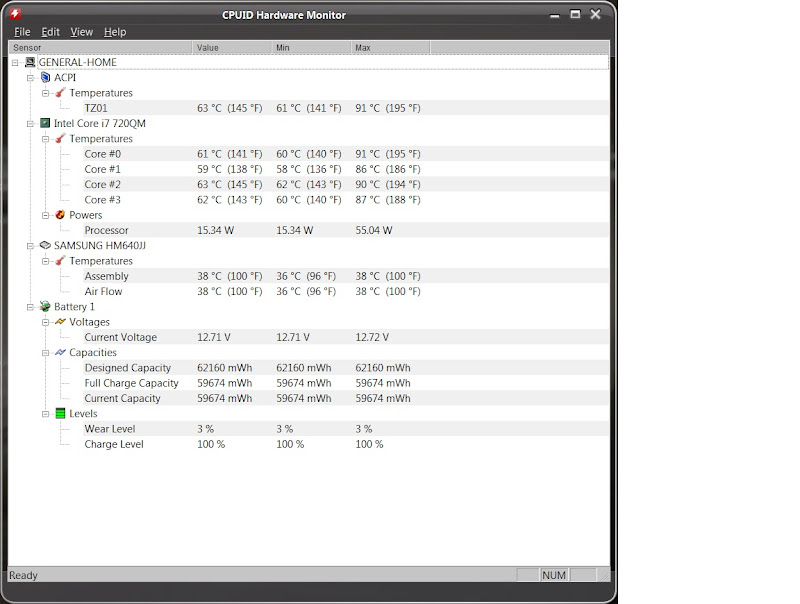Screen dimensions: 800x604
Task: Open the Help menu
Action: (115, 32)
